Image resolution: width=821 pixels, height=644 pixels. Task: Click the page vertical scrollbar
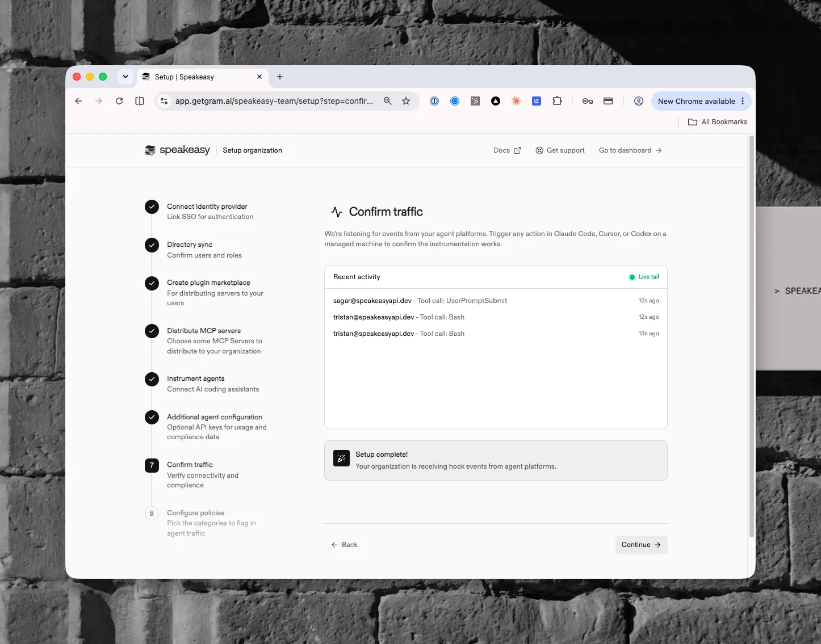pos(752,336)
